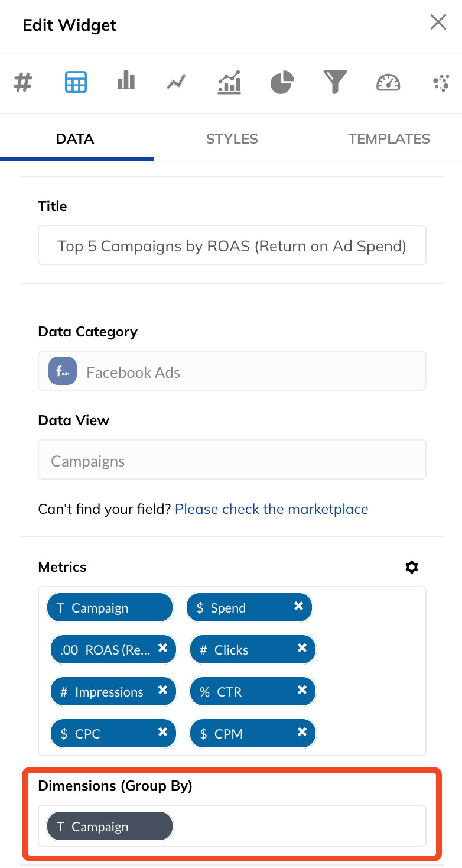This screenshot has height=868, width=462.
Task: Switch to the TEMPLATES tab
Action: point(389,139)
